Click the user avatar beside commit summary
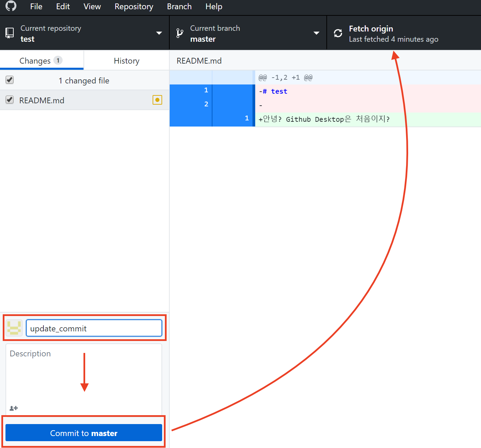481x448 pixels. click(14, 328)
